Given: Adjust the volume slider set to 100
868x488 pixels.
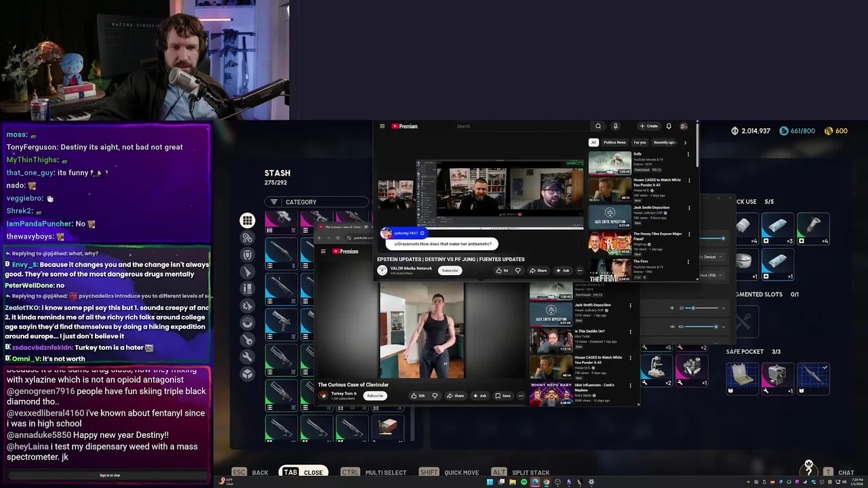Looking at the screenshot, I should tap(702, 327).
